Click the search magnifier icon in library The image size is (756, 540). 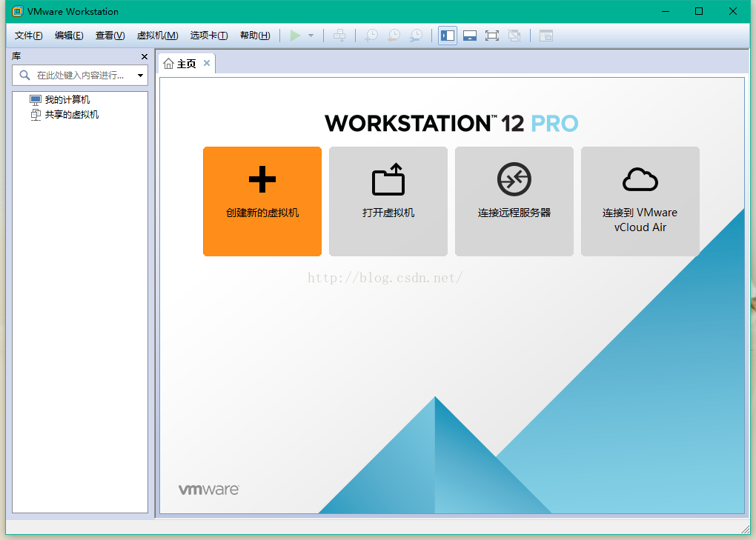pyautogui.click(x=24, y=75)
